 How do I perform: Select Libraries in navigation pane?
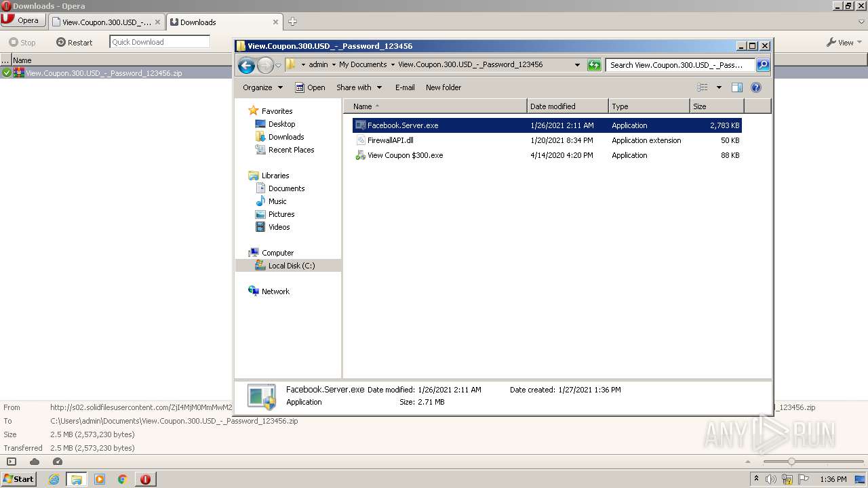coord(269,176)
